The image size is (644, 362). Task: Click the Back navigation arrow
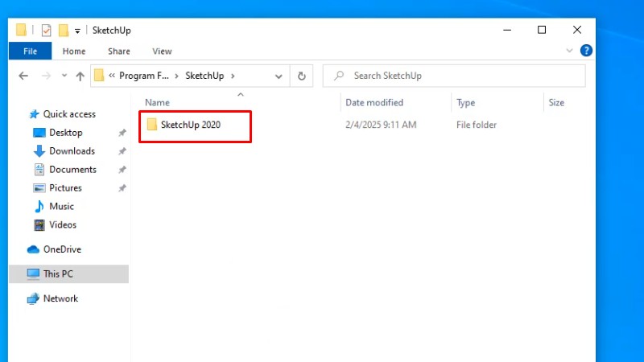coord(23,76)
